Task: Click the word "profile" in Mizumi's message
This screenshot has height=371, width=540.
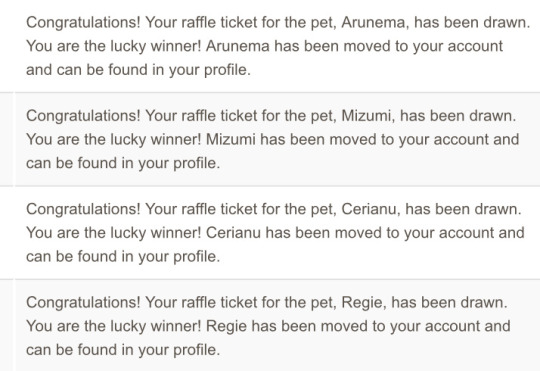Action: pos(194,164)
